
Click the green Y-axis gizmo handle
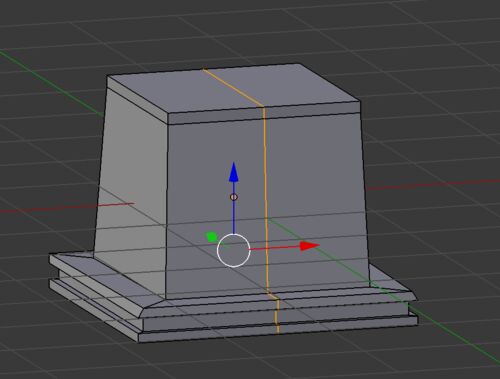211,237
